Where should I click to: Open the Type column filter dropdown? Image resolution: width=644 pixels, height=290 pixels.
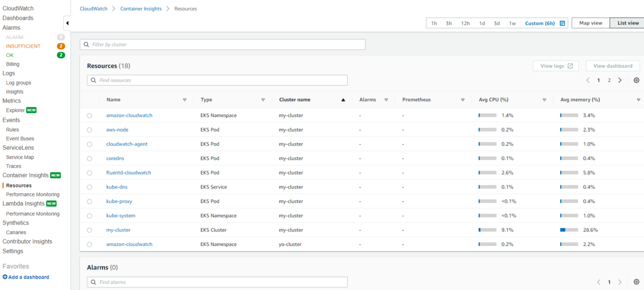pyautogui.click(x=263, y=100)
